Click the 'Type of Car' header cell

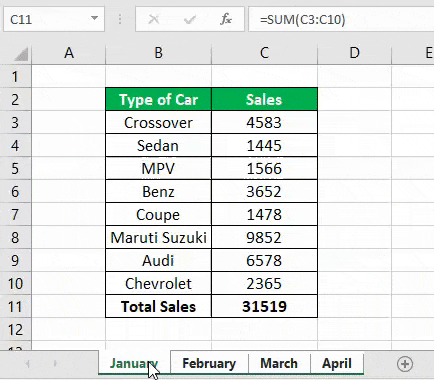point(158,99)
